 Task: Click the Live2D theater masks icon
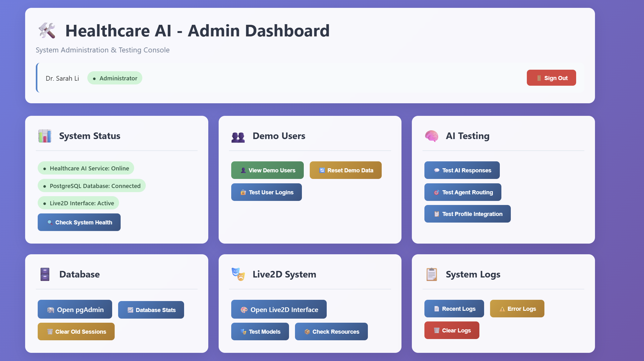coord(238,274)
